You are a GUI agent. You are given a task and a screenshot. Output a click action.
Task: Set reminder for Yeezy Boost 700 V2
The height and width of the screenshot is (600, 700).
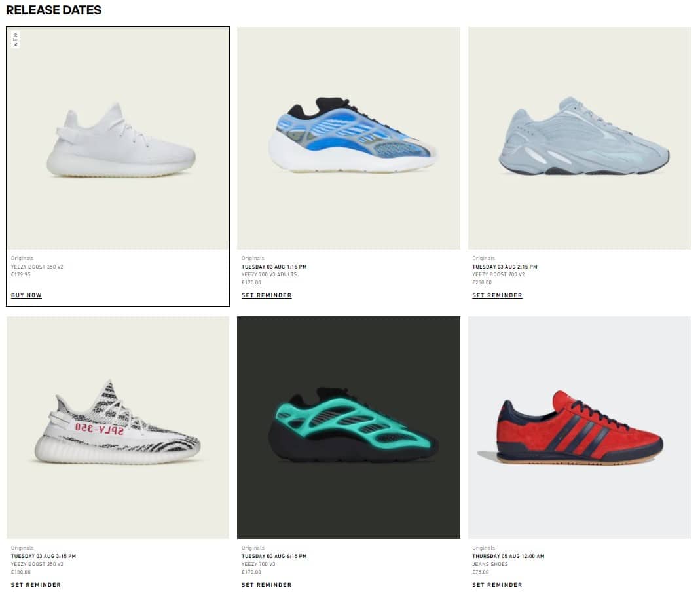[x=497, y=295]
